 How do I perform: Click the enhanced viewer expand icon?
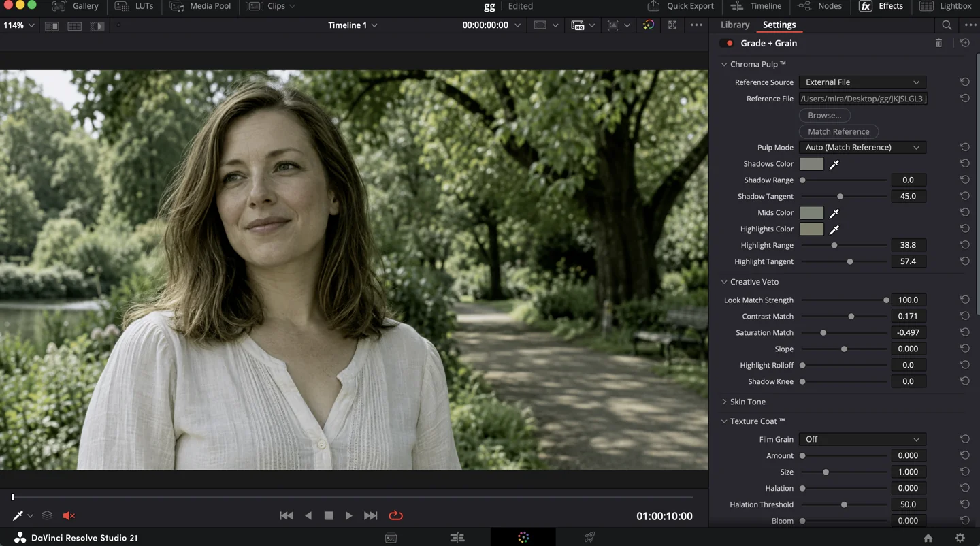tap(672, 25)
